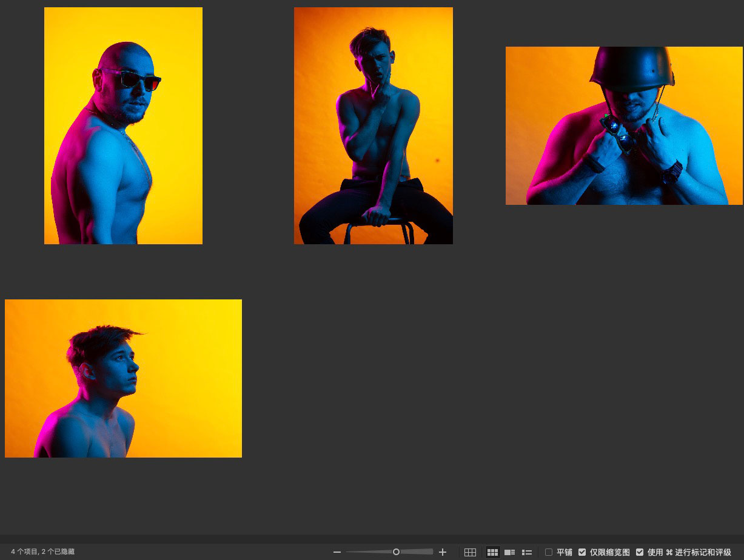Enable the 平铺 checkbox

(549, 552)
